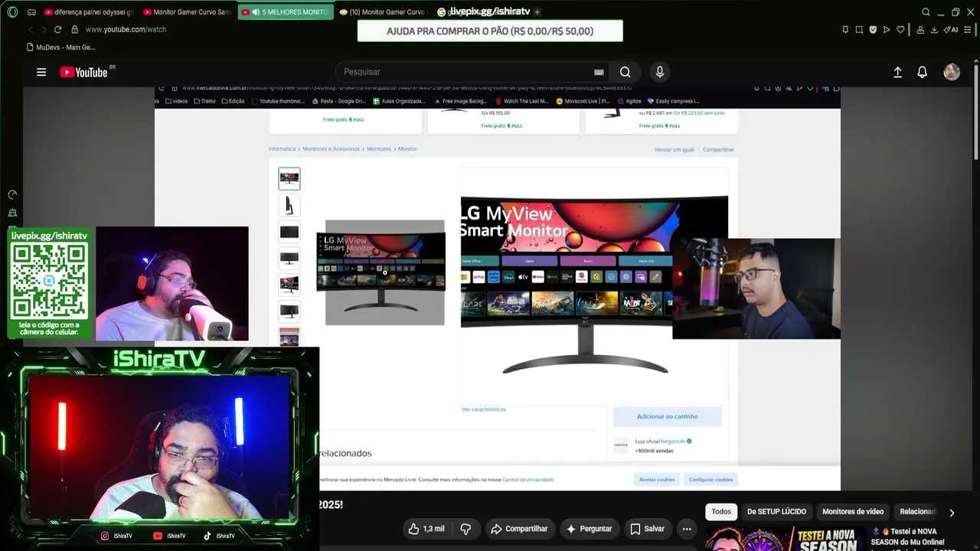Open the MuDevs - Main Ge... bookmark

pyautogui.click(x=61, y=47)
